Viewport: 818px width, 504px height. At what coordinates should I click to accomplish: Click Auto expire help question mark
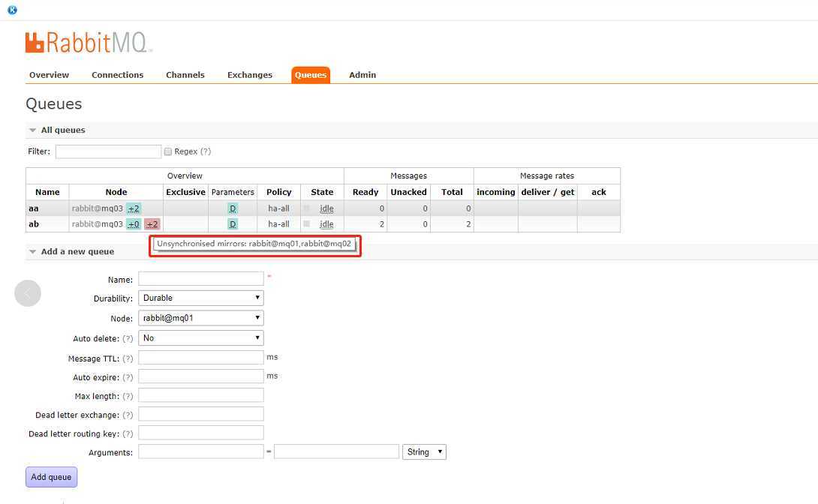click(x=128, y=377)
